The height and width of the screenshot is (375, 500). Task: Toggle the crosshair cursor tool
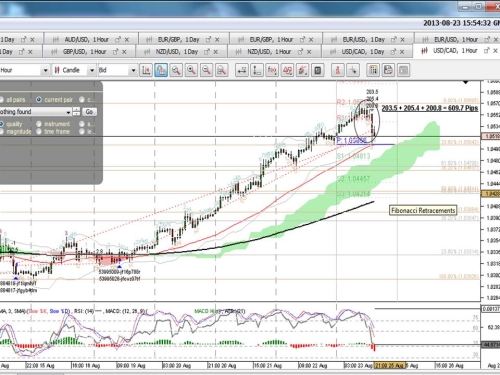coord(353,70)
